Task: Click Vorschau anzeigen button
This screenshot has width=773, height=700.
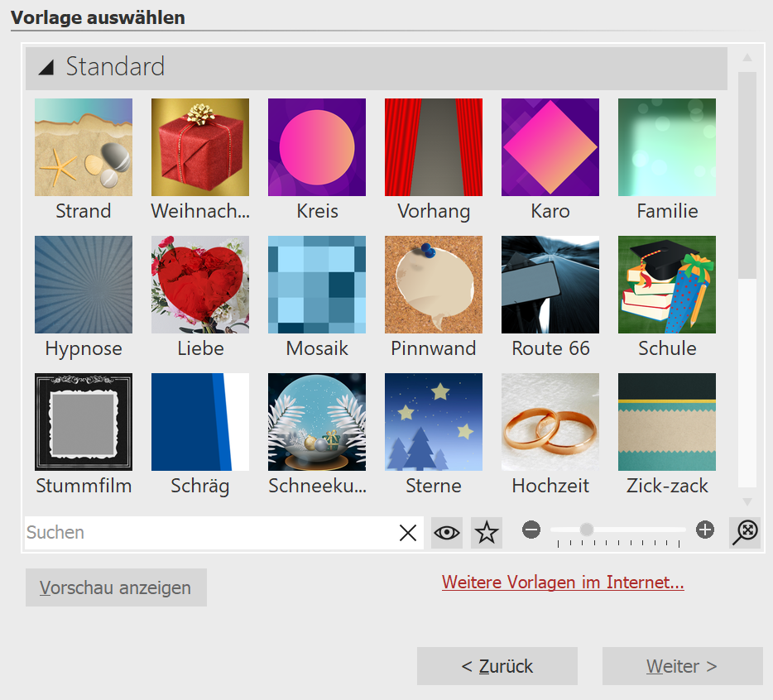Action: point(116,587)
